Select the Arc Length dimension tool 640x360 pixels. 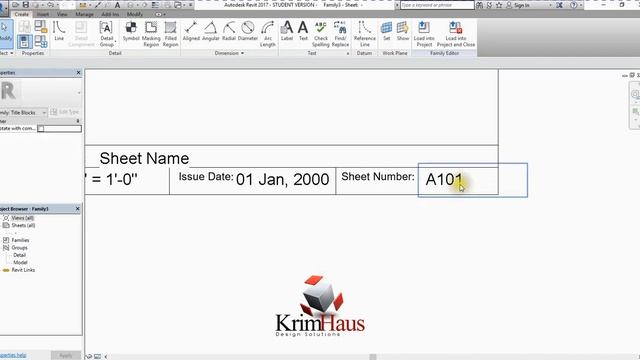tap(268, 34)
